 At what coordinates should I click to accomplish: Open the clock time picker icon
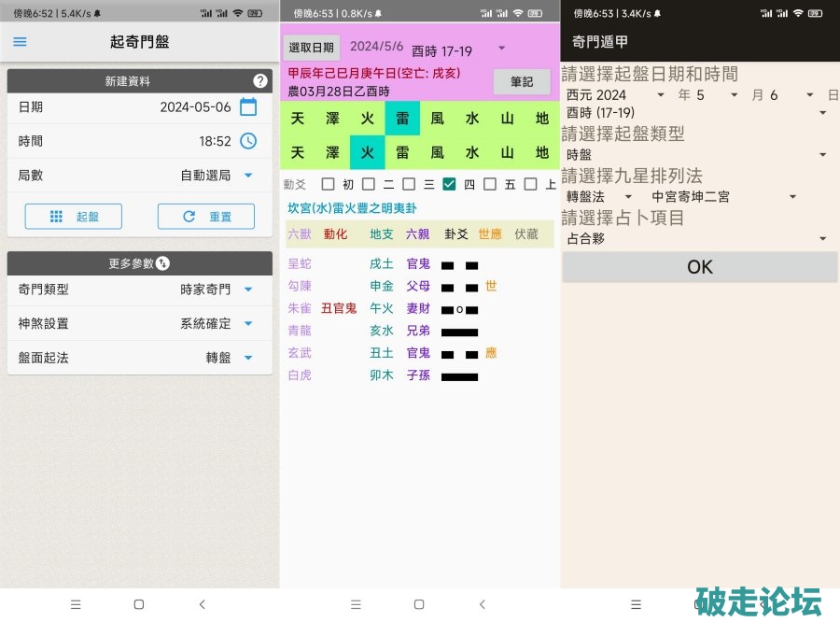pos(248,141)
